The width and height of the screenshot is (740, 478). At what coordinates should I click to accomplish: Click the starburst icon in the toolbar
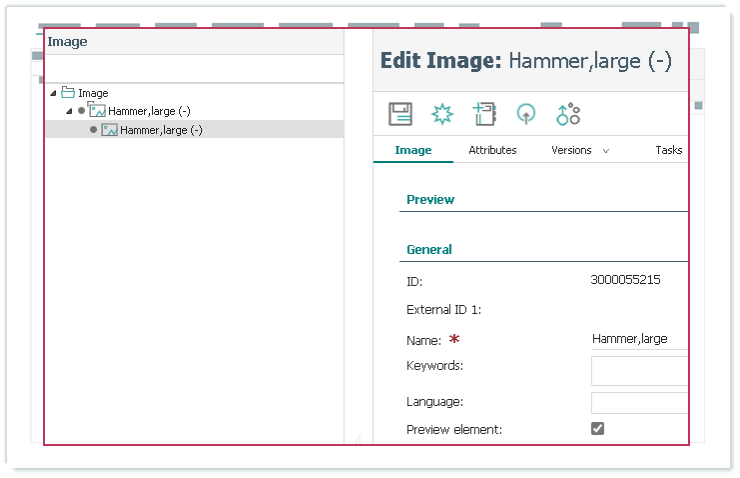pyautogui.click(x=442, y=114)
